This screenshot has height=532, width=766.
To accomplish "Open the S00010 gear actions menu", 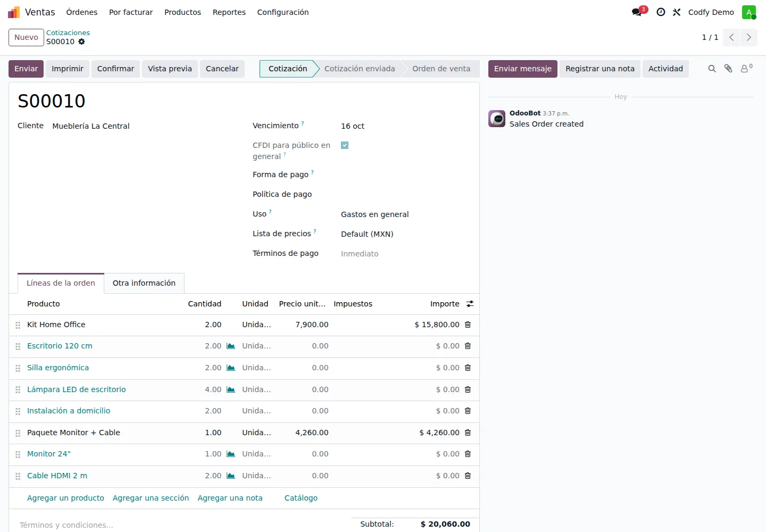I will [x=81, y=41].
